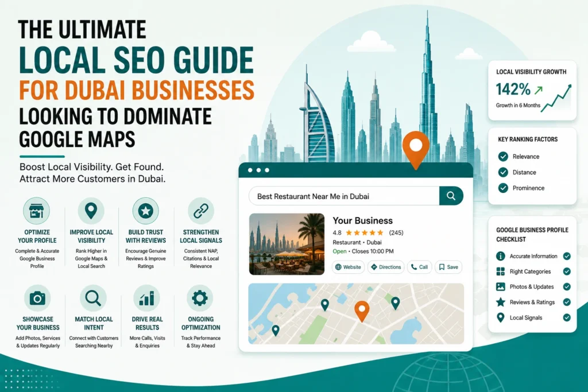The image size is (588, 392).
Task: Click the search magnifier button in the search bar
Action: [451, 196]
